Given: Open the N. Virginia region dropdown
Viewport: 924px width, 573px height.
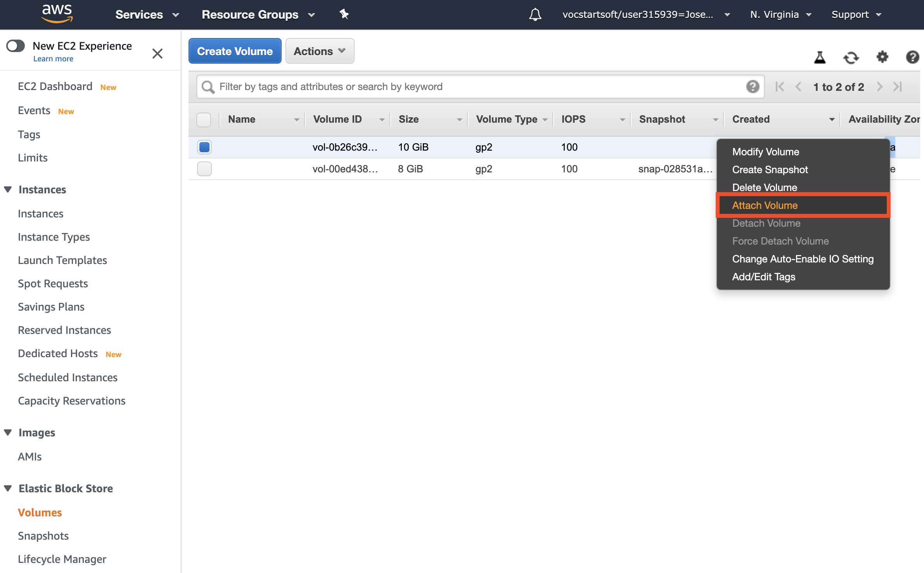Looking at the screenshot, I should tap(780, 15).
